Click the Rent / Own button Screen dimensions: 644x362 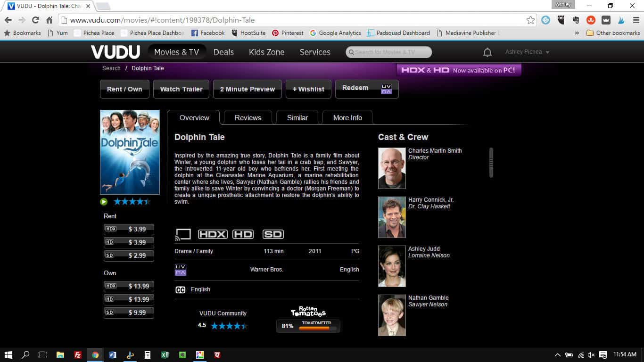coord(124,89)
